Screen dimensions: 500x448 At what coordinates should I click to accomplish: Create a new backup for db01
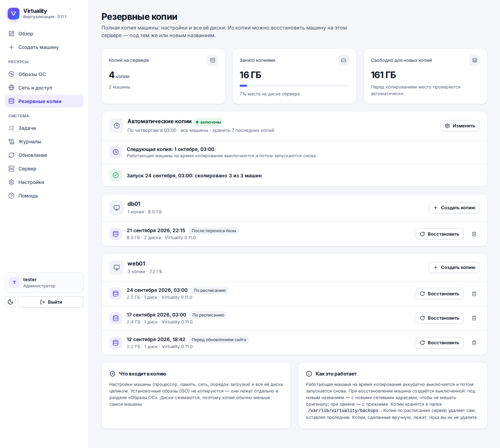[454, 208]
